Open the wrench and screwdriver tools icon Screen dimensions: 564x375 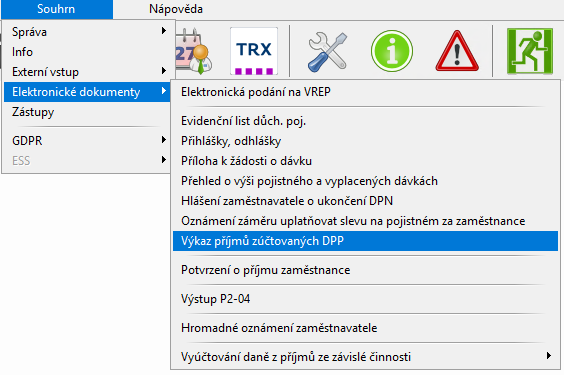(327, 51)
